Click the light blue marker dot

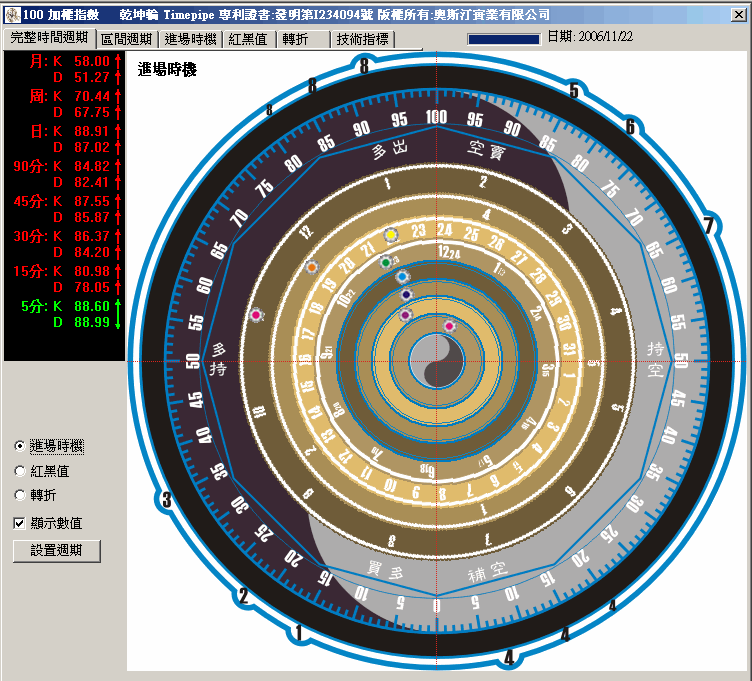pyautogui.click(x=402, y=276)
